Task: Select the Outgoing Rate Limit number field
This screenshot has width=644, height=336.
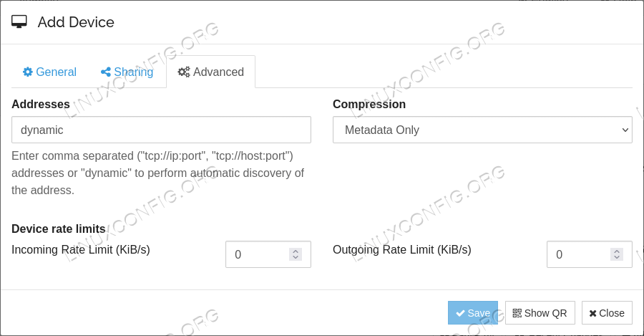Action: [x=590, y=254]
